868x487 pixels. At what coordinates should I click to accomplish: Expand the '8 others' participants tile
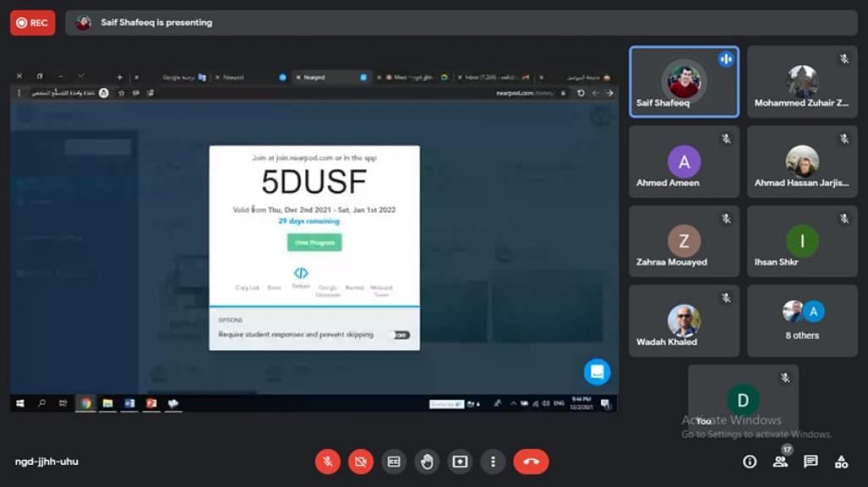click(x=802, y=320)
